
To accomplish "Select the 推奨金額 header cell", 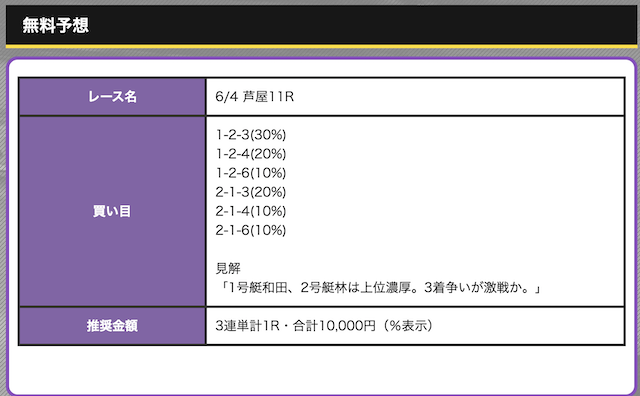I will (112, 326).
